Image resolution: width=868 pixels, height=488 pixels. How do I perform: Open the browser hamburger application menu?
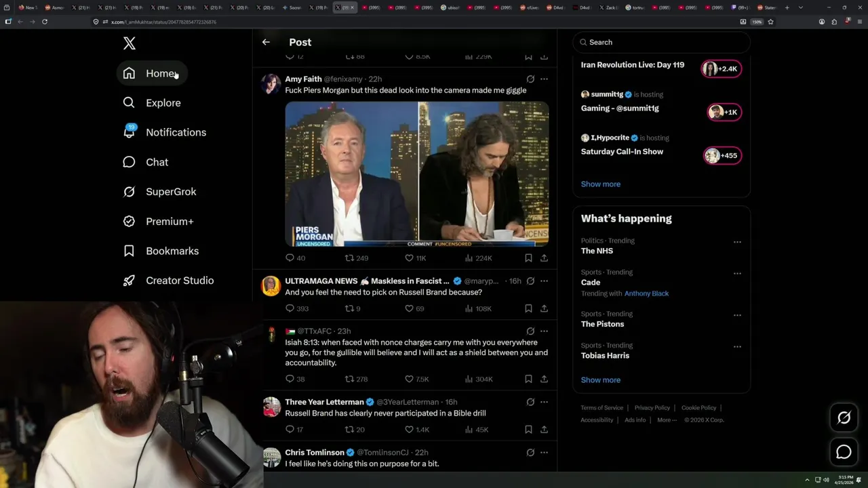(x=859, y=22)
